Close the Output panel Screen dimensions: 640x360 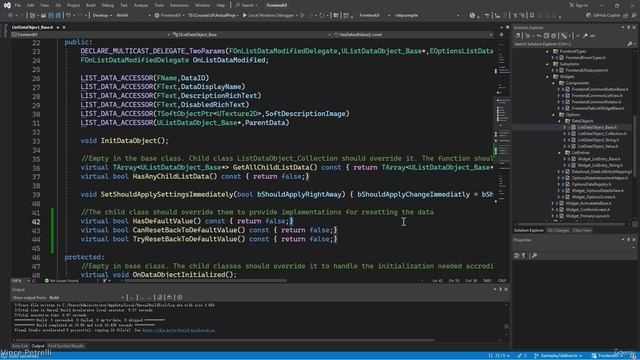pos(506,289)
